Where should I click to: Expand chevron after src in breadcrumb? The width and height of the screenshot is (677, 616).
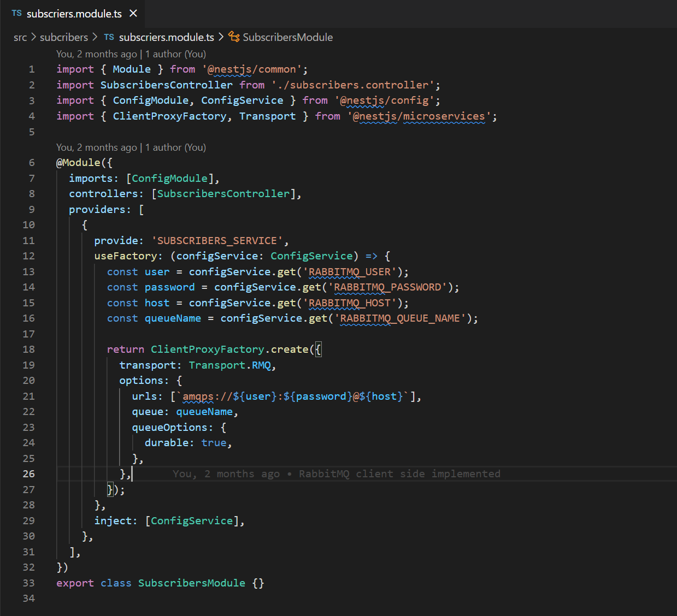[33, 37]
